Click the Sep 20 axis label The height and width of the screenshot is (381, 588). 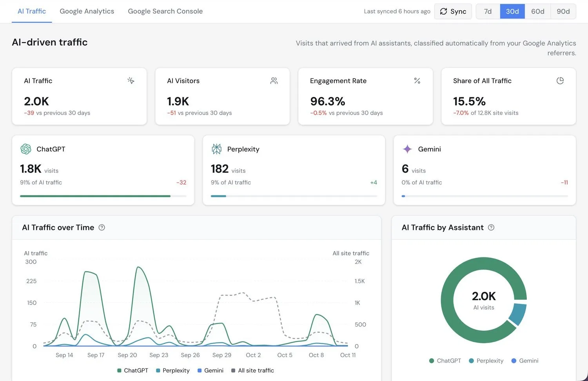coord(127,355)
